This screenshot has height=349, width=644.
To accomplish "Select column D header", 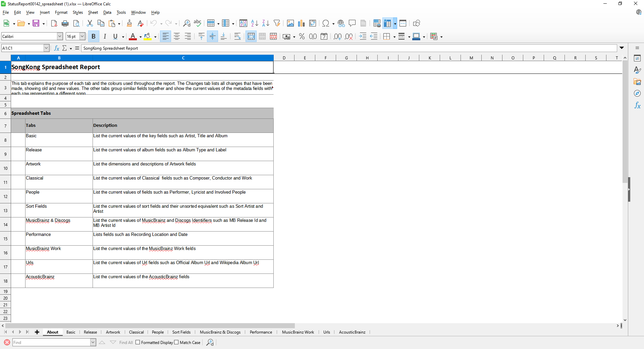I will (284, 58).
